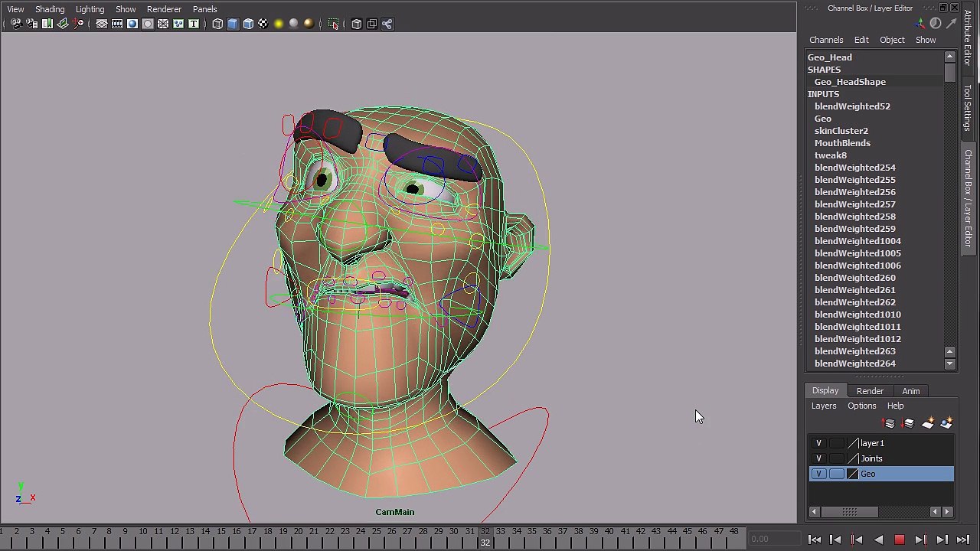980x551 pixels.
Task: Toggle visibility V of Joints layer
Action: pos(818,458)
